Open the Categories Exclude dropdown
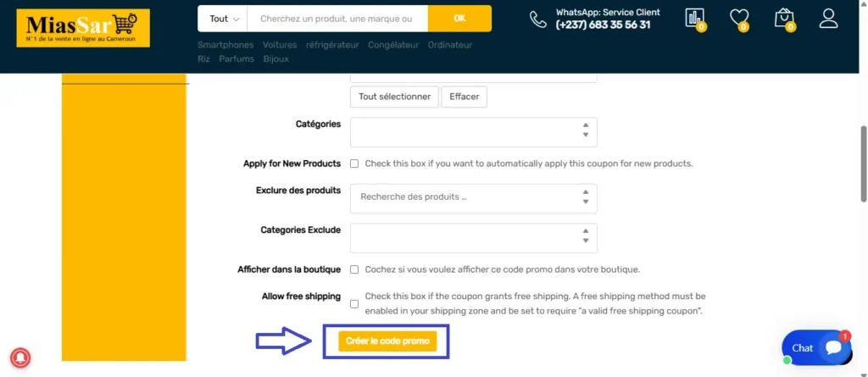Image resolution: width=868 pixels, height=377 pixels. point(473,237)
